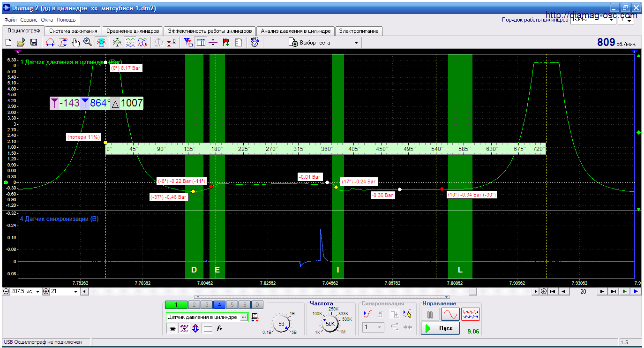Image resolution: width=644 pixels, height=348 pixels.
Task: Save recording with the floppy disk icon
Action: (34, 43)
